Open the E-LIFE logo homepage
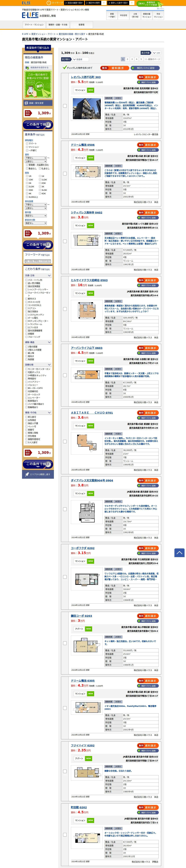186x868 pixels. (x=30, y=15)
